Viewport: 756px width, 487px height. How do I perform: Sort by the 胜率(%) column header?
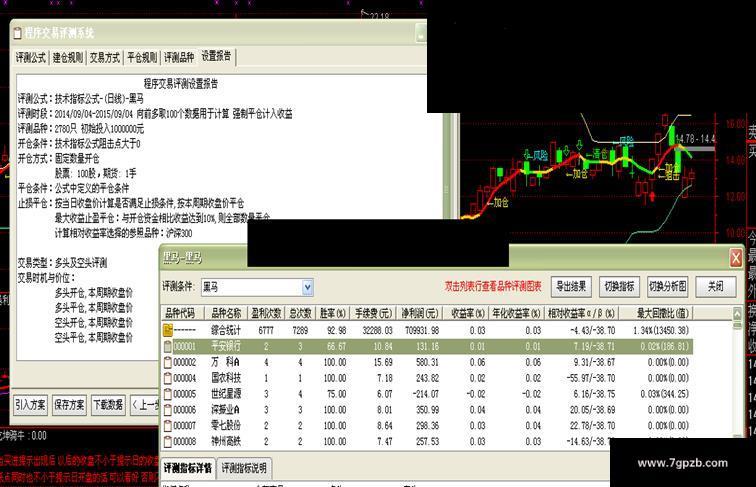point(333,313)
